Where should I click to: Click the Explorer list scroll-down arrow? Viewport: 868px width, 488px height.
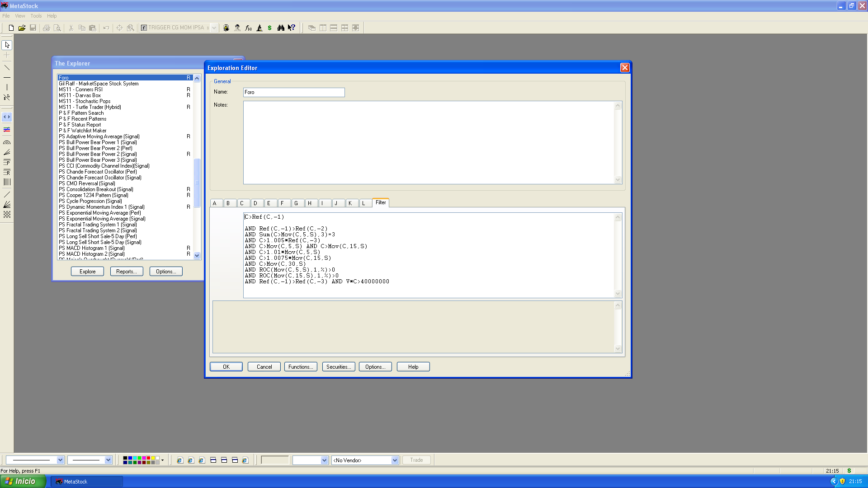[x=197, y=255]
